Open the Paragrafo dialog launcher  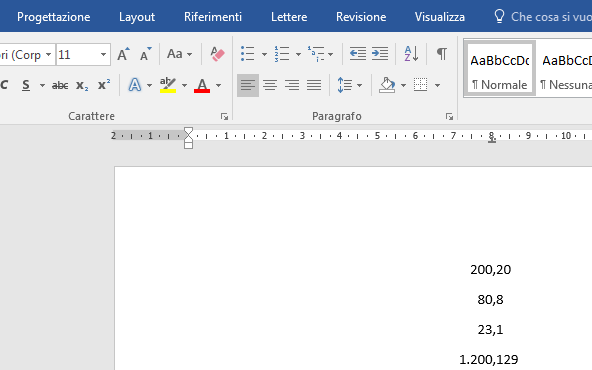449,117
